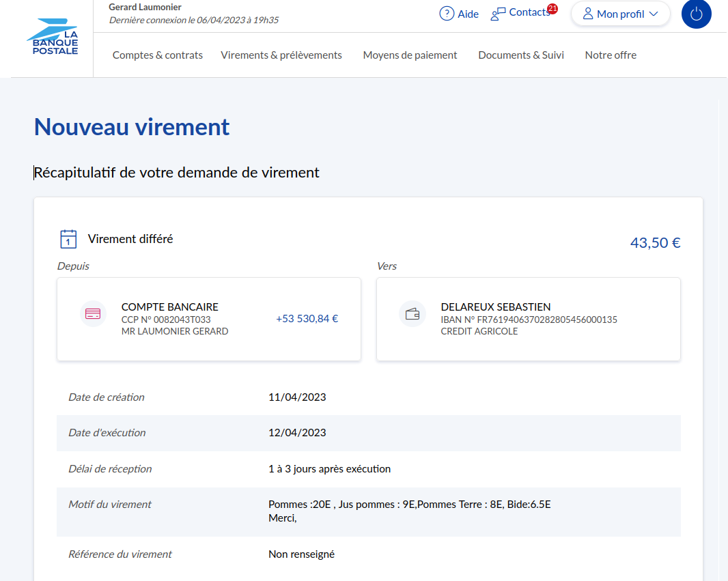Click the La Banque Postale logo
The image size is (728, 581).
pos(53,38)
